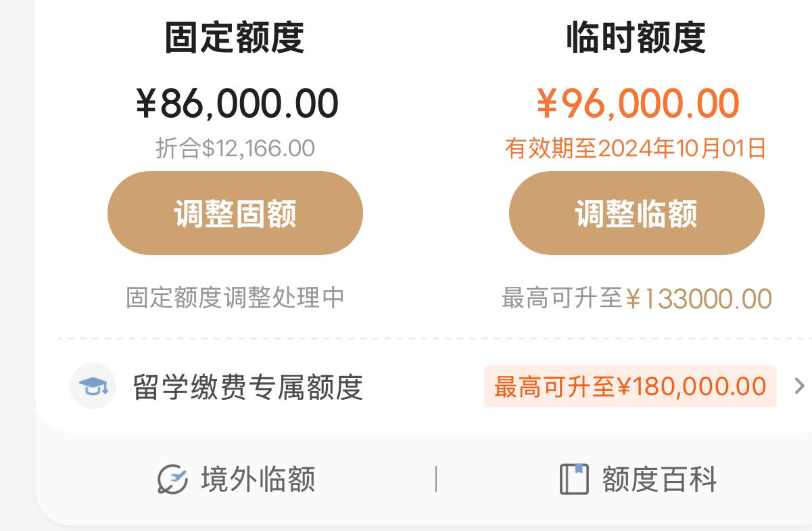
Task: Click the 境外临额 airplane icon
Action: [x=172, y=480]
